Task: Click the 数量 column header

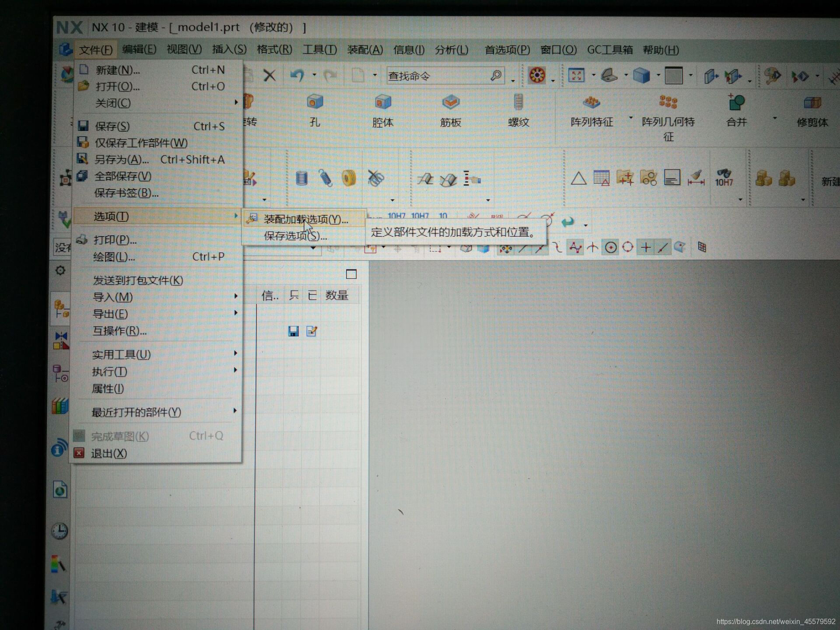Action: click(x=336, y=295)
